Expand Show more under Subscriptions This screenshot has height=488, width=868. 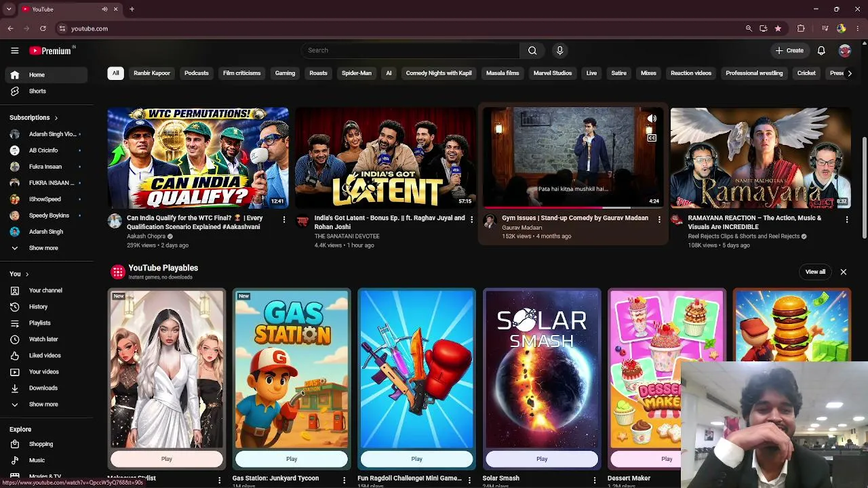pos(45,248)
